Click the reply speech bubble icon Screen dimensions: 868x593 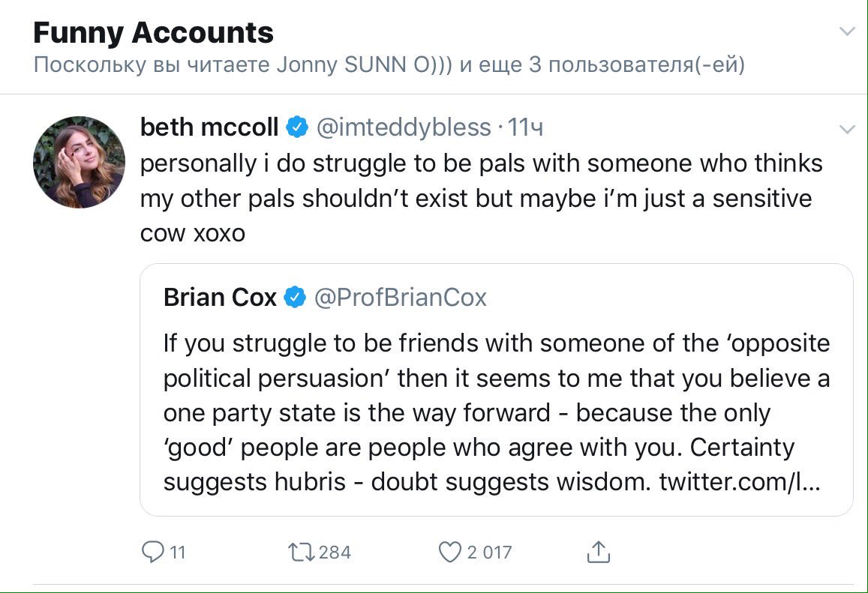tap(152, 553)
